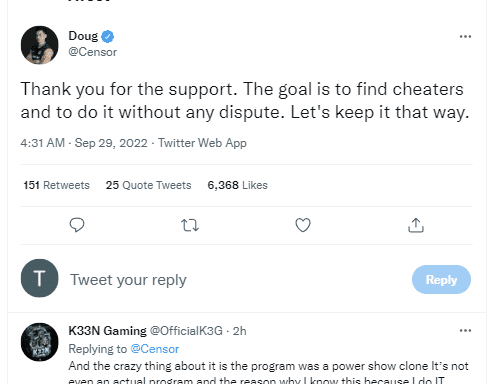The width and height of the screenshot is (502, 384).
Task: Open K33N Gaming's avatar
Action: (40, 342)
